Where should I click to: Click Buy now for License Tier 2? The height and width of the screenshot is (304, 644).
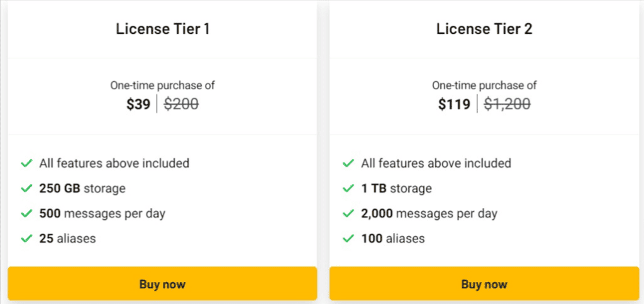click(484, 284)
